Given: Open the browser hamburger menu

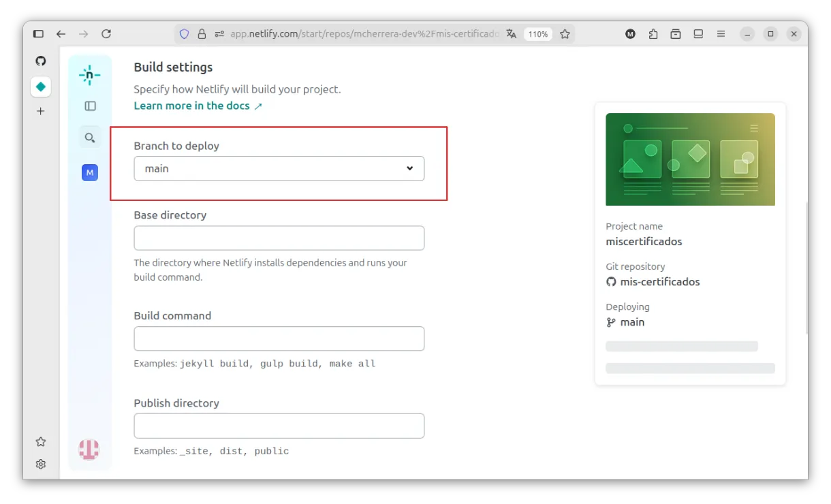Looking at the screenshot, I should coord(721,34).
